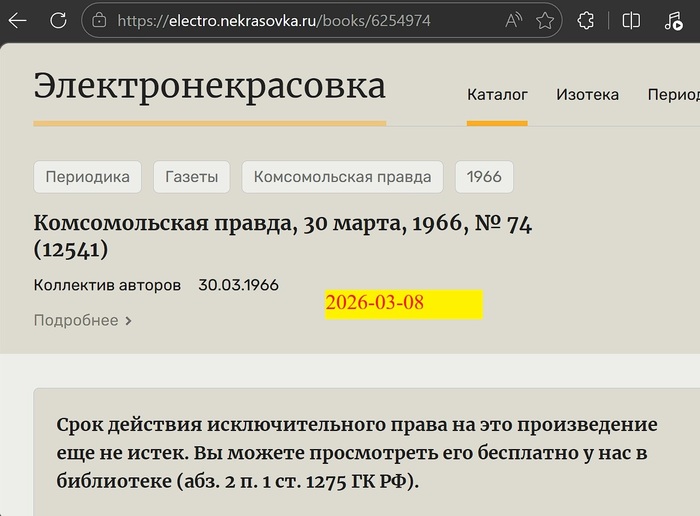Click the browser back arrow

click(x=18, y=20)
